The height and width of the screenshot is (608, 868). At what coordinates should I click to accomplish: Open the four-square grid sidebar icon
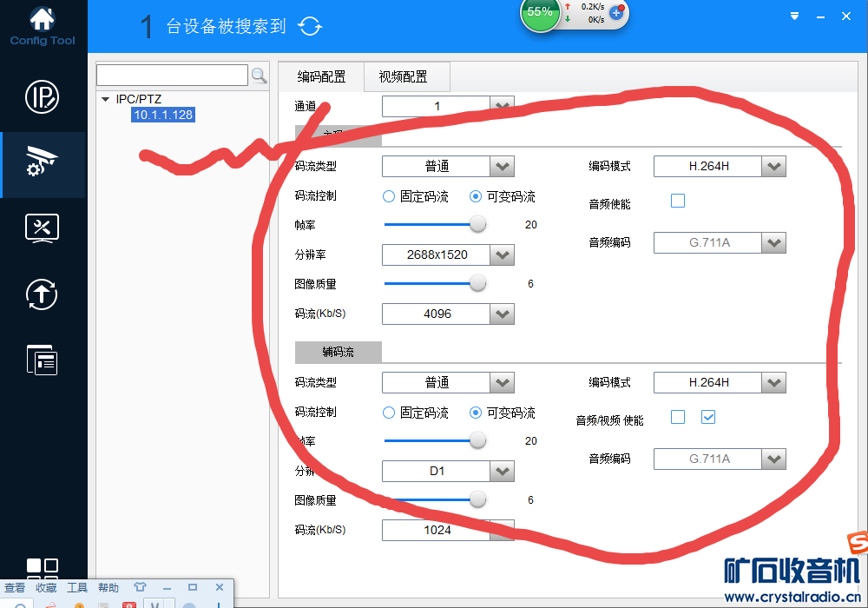point(42,568)
